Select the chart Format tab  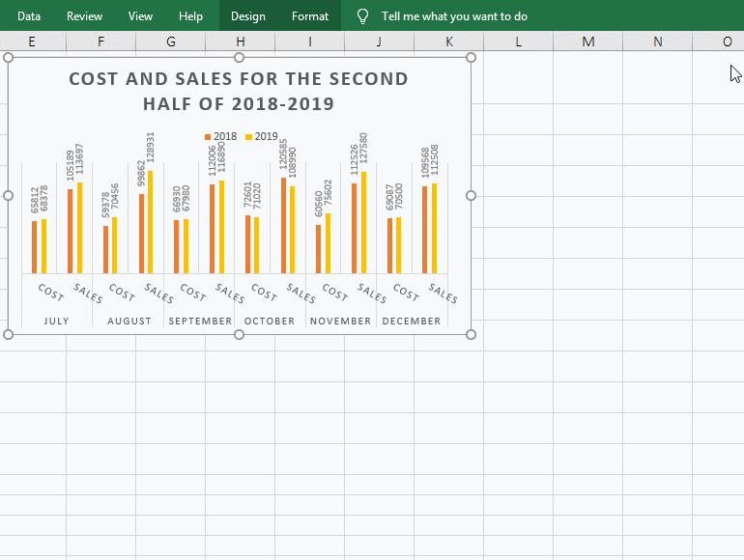coord(310,16)
